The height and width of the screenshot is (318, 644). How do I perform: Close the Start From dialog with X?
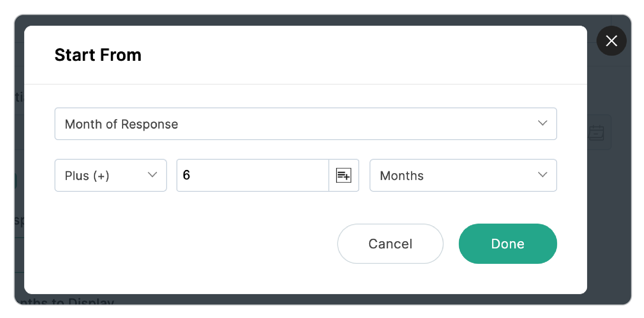611,41
